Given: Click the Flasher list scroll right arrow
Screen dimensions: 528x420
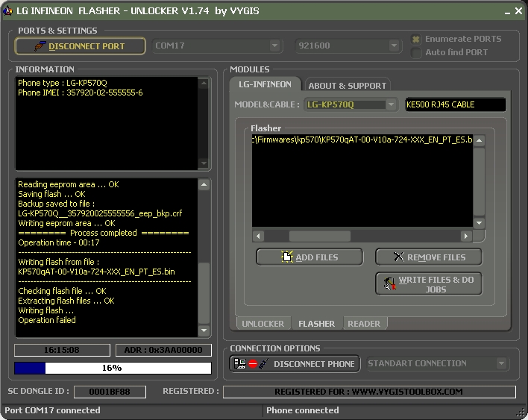Looking at the screenshot, I should [x=466, y=236].
